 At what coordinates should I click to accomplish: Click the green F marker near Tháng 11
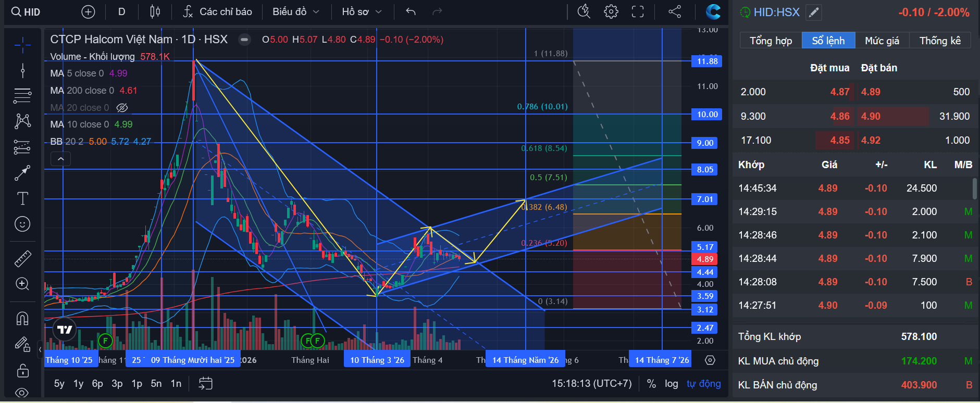point(105,341)
